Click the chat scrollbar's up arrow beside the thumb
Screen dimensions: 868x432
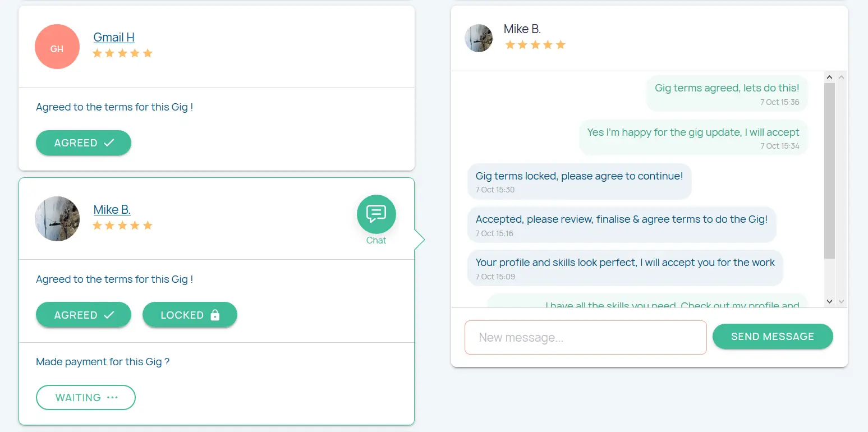pyautogui.click(x=830, y=77)
